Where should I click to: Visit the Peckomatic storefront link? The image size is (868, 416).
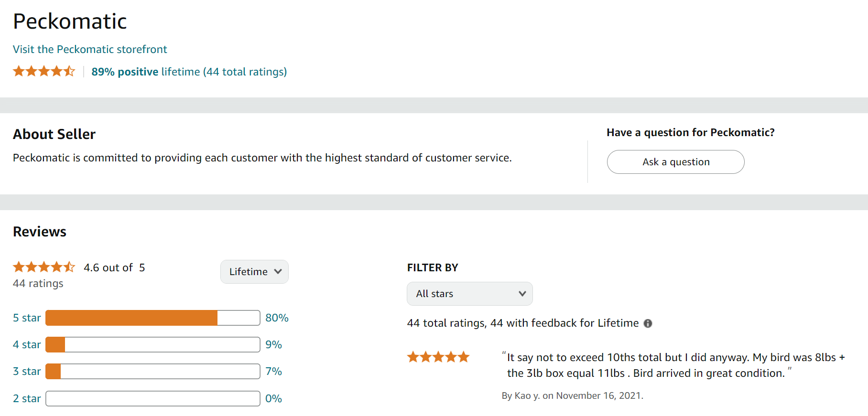pyautogui.click(x=90, y=49)
